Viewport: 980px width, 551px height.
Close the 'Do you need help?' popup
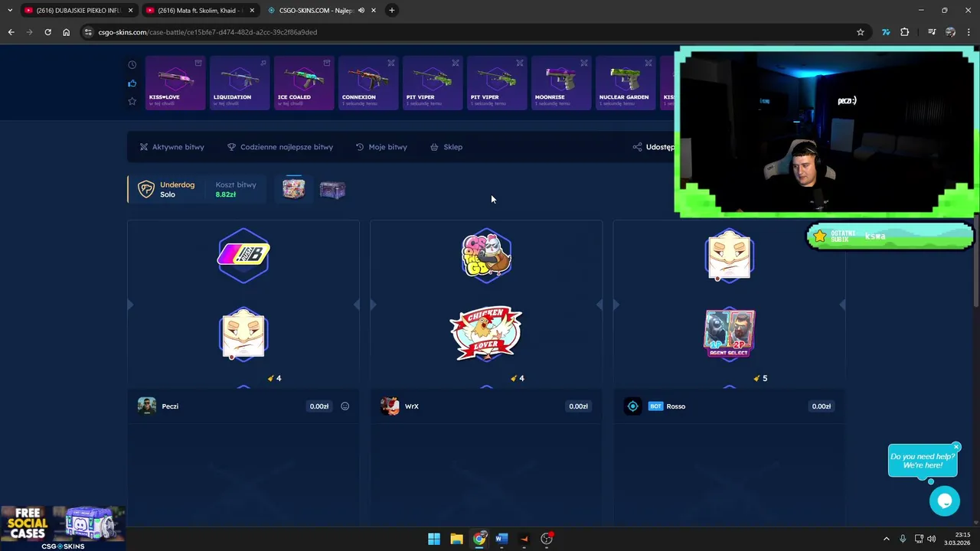[x=956, y=447]
